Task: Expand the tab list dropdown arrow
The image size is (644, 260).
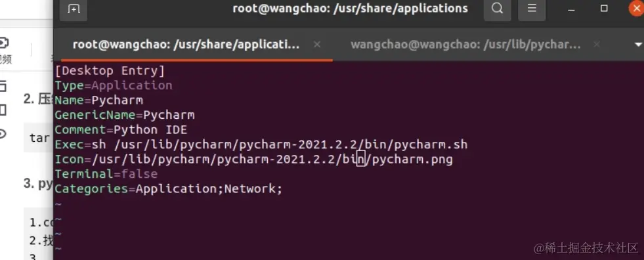Action: pyautogui.click(x=638, y=45)
